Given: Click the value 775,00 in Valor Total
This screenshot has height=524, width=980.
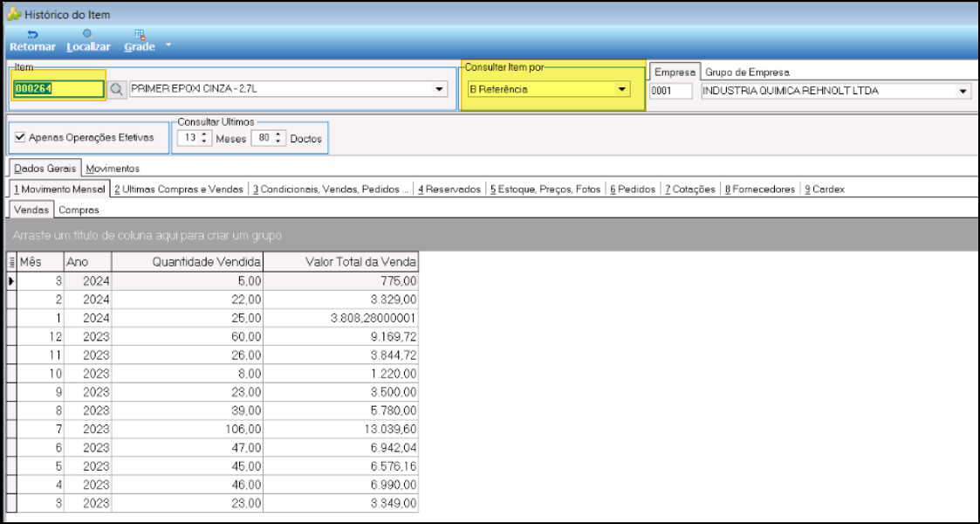Looking at the screenshot, I should pyautogui.click(x=396, y=281).
